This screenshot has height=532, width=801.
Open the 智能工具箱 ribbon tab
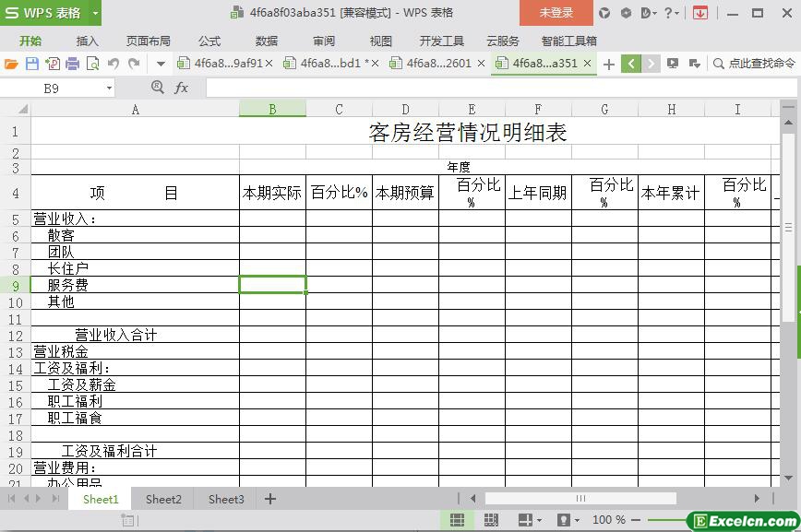(x=568, y=41)
